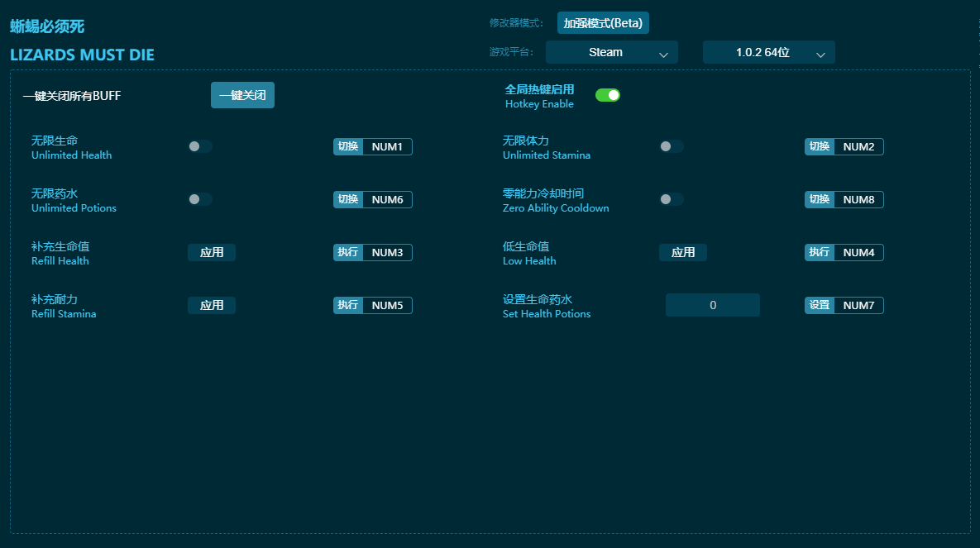The height and width of the screenshot is (548, 980).
Task: Apply Refill Stamina with 应用 button
Action: [212, 305]
